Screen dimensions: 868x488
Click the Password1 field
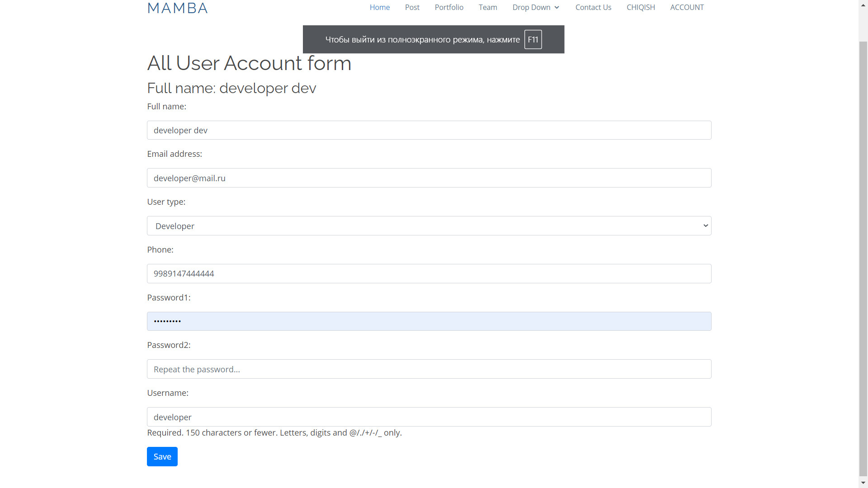click(429, 321)
